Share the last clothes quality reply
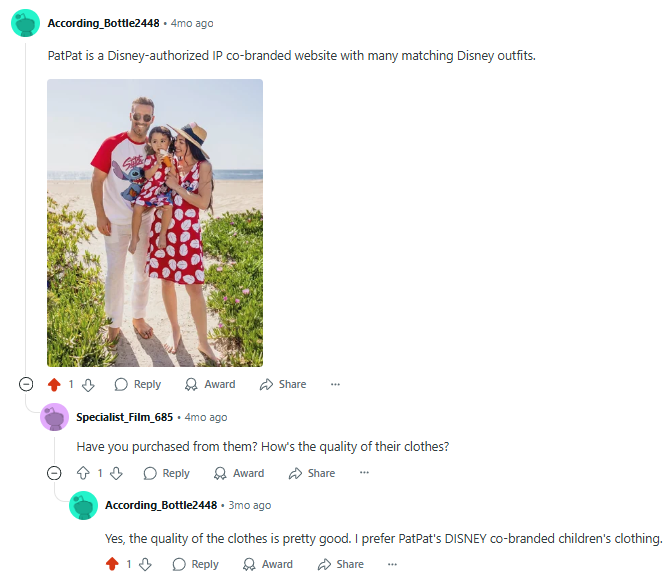 coord(341,564)
